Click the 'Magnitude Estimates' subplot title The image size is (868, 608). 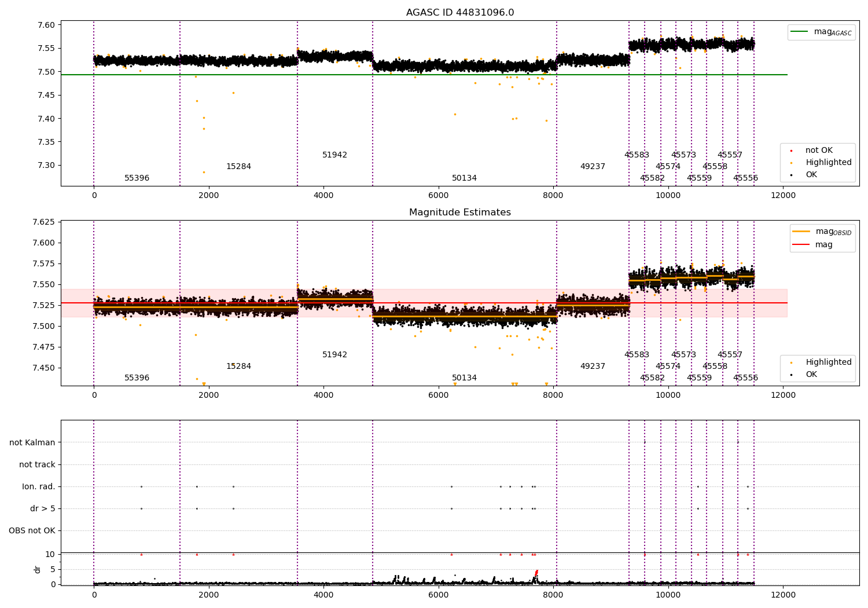[x=460, y=213]
